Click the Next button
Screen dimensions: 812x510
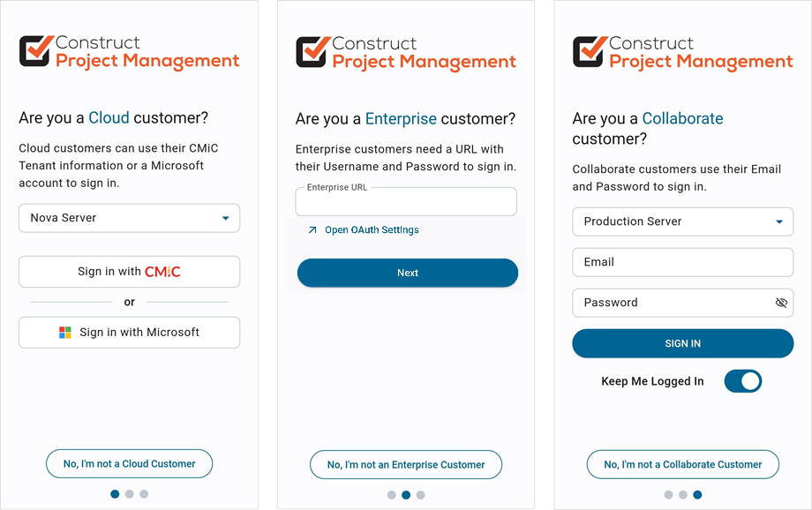(x=408, y=273)
